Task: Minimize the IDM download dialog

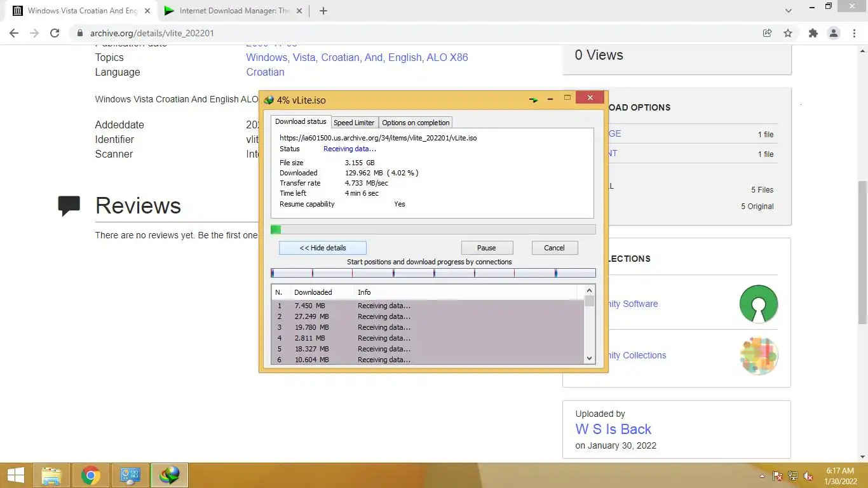Action: coord(550,98)
